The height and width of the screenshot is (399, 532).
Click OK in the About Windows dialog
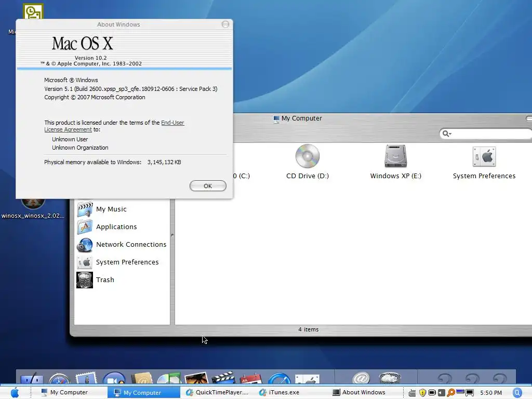point(208,186)
